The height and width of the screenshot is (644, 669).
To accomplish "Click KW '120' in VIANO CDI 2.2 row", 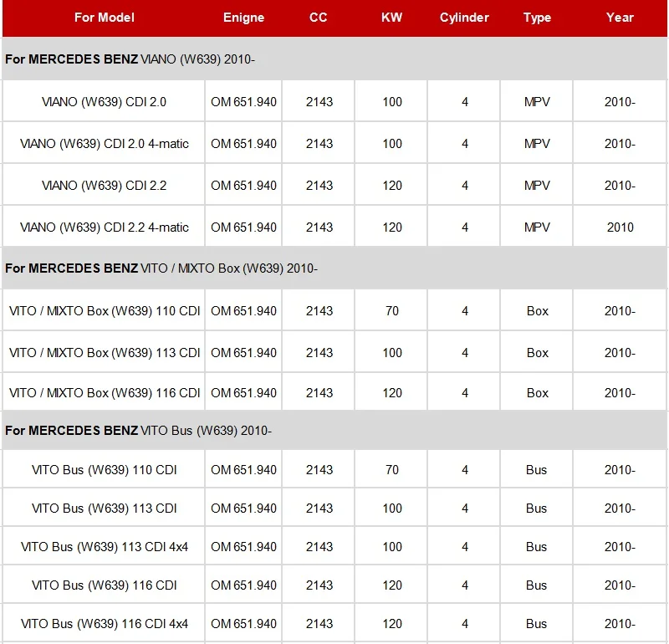I will click(x=392, y=185).
